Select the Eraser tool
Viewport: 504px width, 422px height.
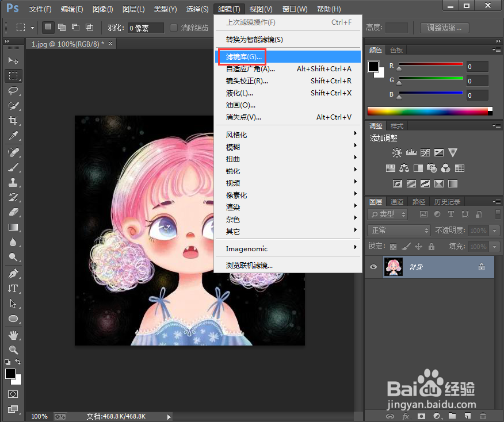pyautogui.click(x=13, y=212)
